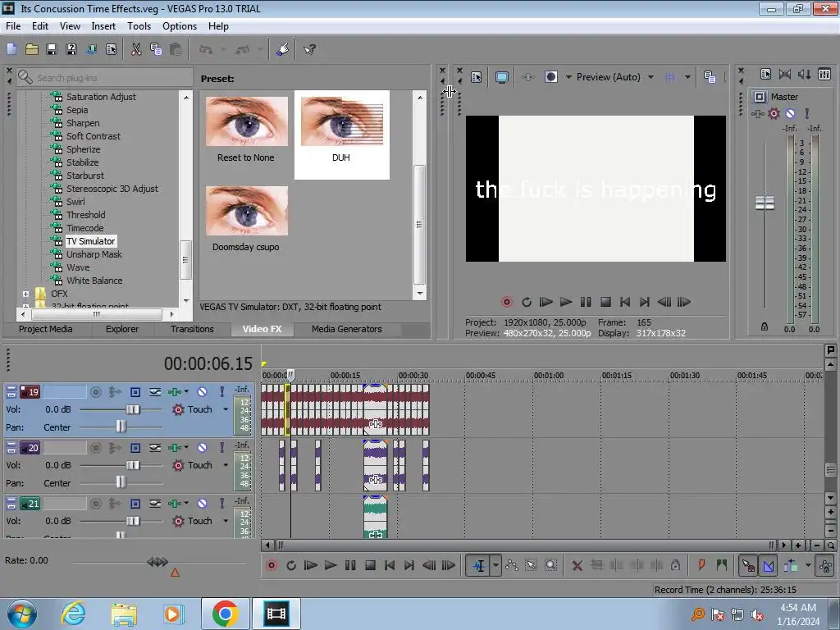Mute track 21 with the mute icon
Image resolution: width=840 pixels, height=630 pixels.
(202, 503)
